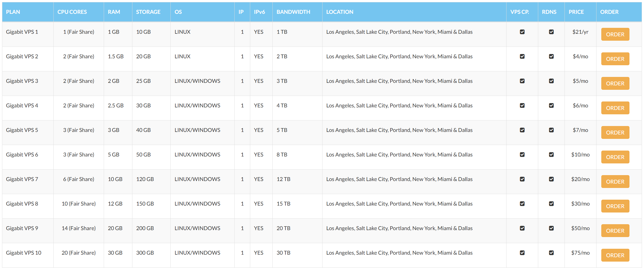Toggle VPS CP. checkbox for Gigabit VPS 10
Screen dimensions: 644x270
(522, 253)
